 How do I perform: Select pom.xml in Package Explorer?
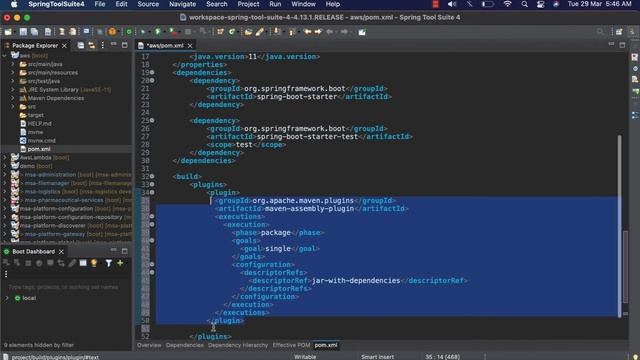pos(39,149)
